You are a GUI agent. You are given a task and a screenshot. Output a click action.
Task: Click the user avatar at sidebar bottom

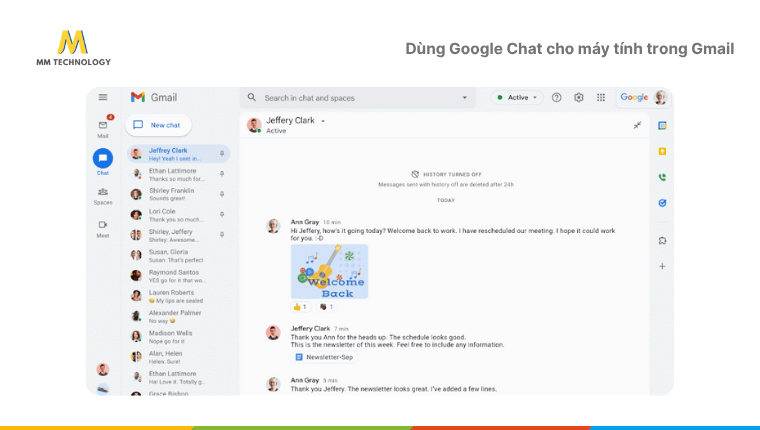(x=103, y=369)
